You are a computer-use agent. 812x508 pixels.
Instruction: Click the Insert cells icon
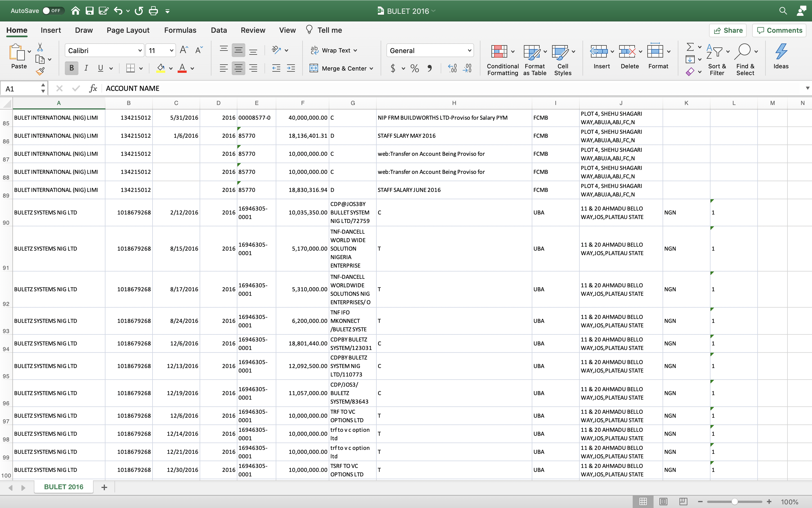599,51
